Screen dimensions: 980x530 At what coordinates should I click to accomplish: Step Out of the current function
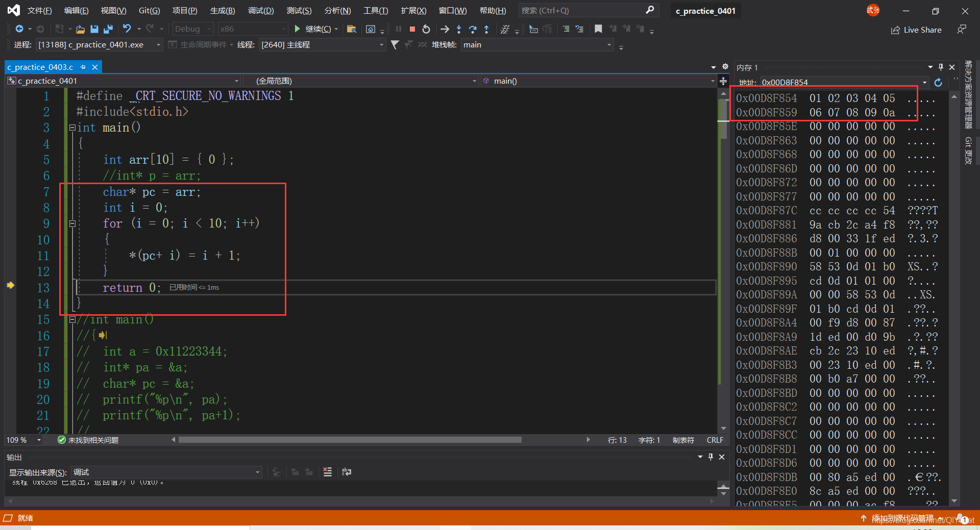486,29
